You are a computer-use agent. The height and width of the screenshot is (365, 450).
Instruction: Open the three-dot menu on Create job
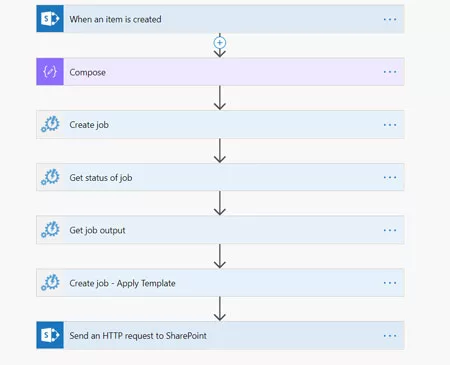tap(390, 125)
